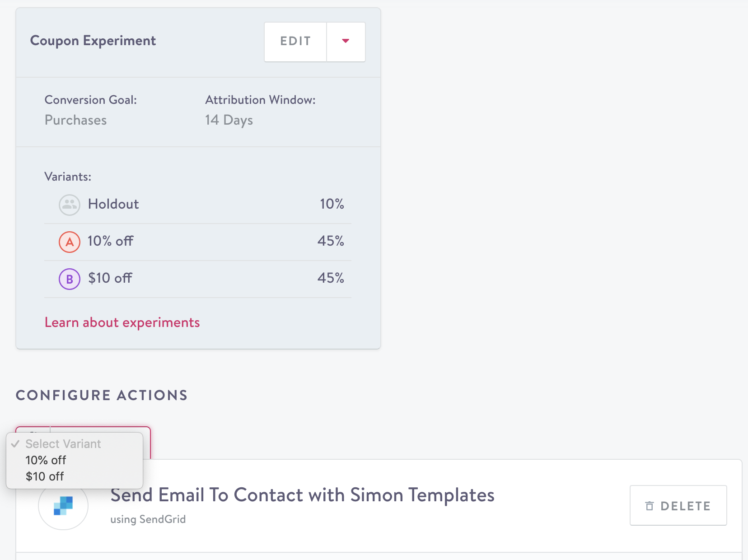Image resolution: width=748 pixels, height=560 pixels.
Task: Choose the checked 'Select Variant' option
Action: 63,444
